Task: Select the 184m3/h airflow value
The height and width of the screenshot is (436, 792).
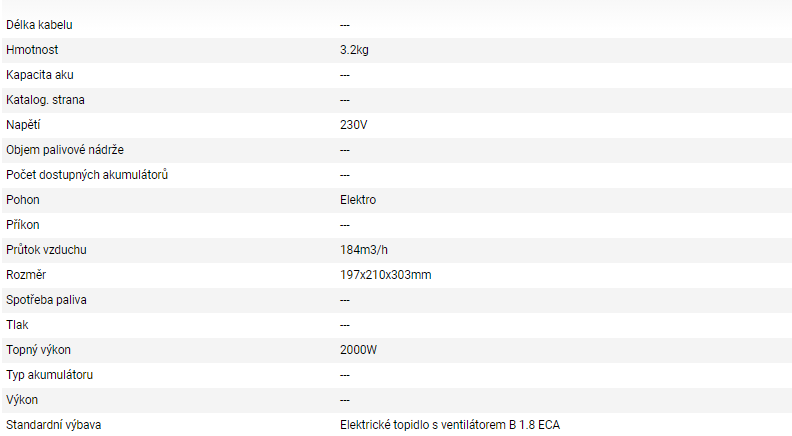Action: pos(362,249)
